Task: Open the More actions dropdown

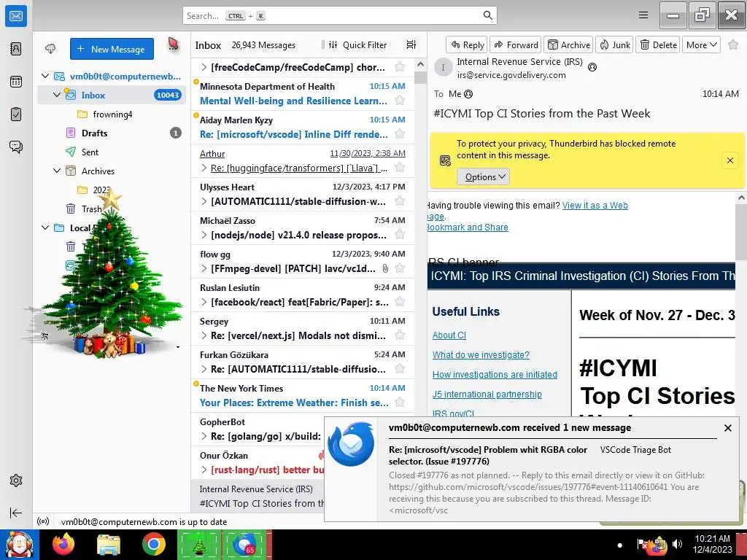Action: [x=701, y=44]
